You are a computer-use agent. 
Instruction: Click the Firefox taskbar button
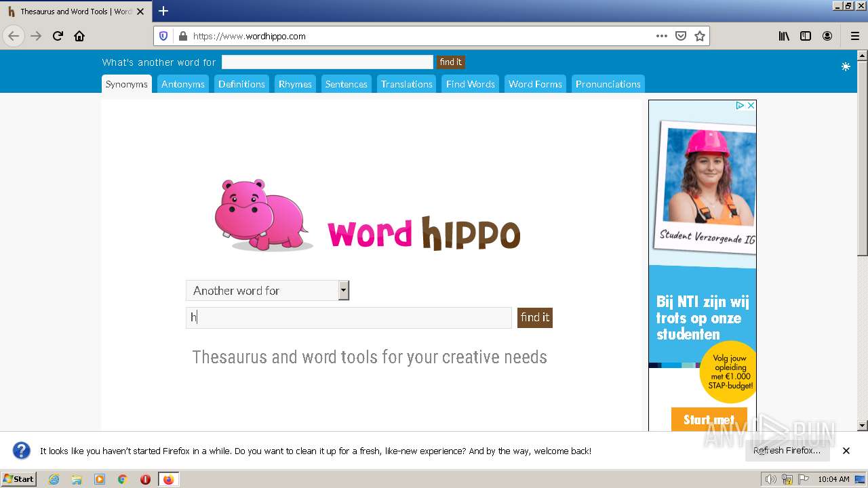168,479
